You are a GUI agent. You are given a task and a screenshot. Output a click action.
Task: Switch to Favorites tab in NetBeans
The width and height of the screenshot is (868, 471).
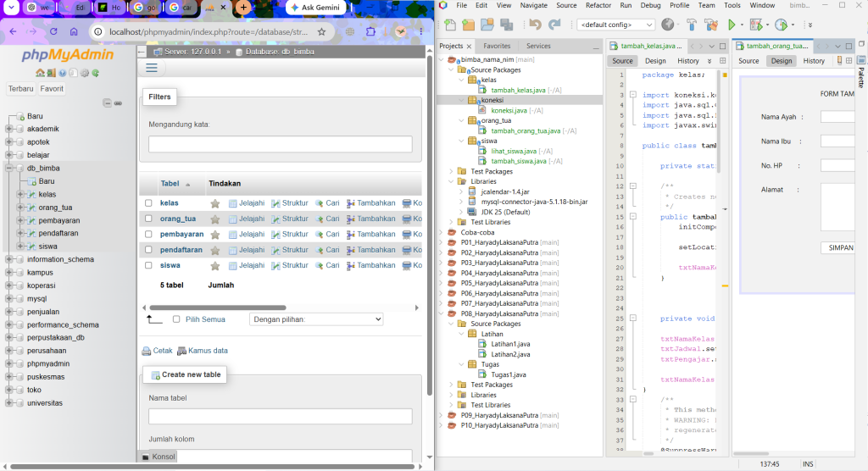tap(497, 46)
